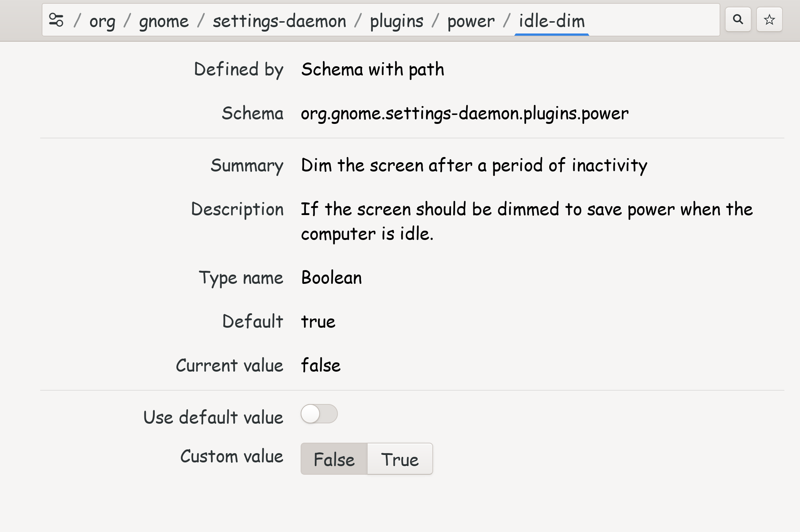Click the description text paragraph

click(526, 221)
